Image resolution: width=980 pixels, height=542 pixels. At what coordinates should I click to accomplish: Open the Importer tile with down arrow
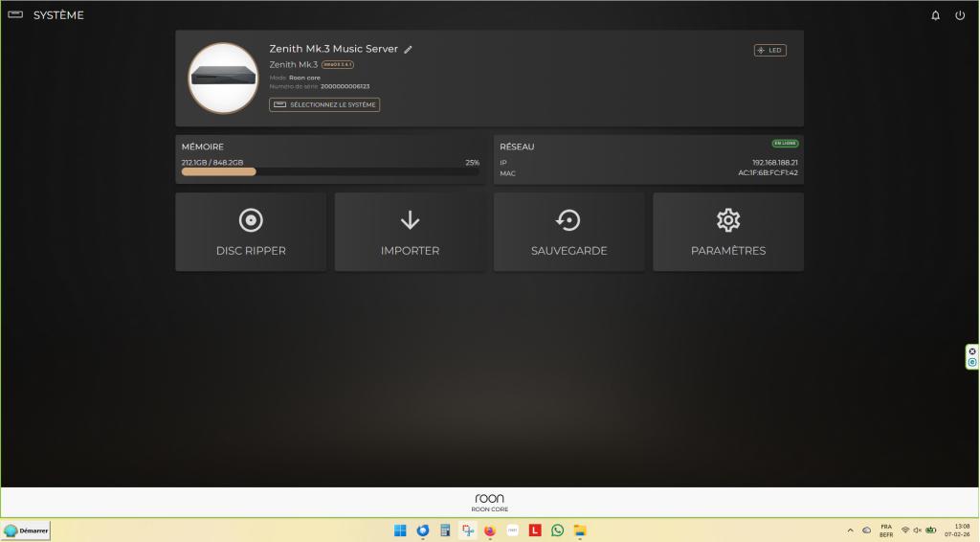[410, 232]
